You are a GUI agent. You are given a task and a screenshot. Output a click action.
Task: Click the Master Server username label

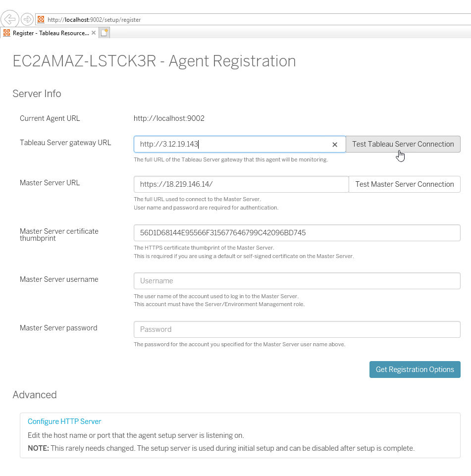(59, 279)
